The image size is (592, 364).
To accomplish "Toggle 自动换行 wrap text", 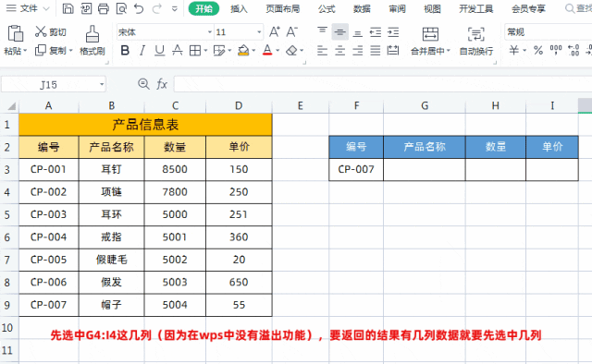I will [x=476, y=41].
